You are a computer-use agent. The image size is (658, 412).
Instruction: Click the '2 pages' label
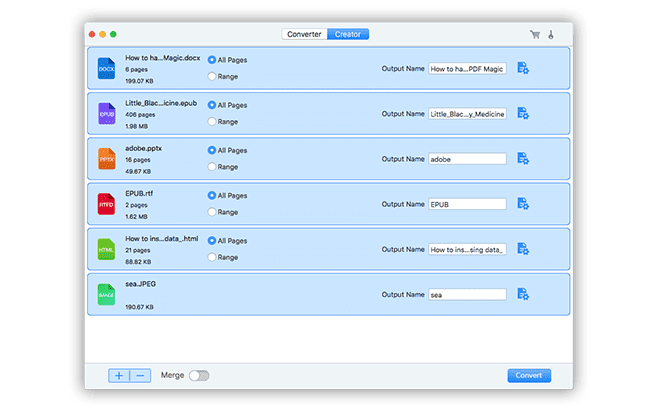pyautogui.click(x=136, y=205)
